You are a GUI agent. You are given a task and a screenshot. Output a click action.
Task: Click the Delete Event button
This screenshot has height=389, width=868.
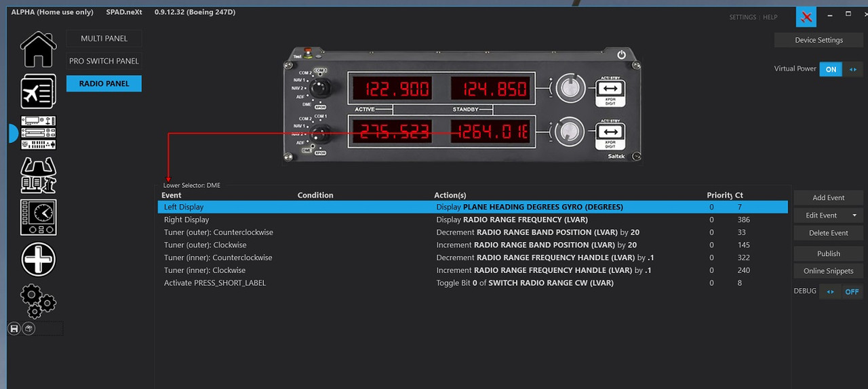coord(828,233)
